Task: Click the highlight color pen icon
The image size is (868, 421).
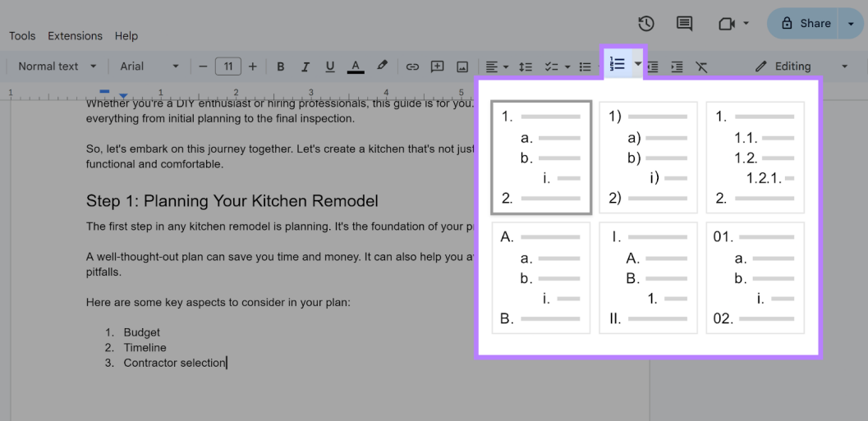Action: click(x=382, y=66)
